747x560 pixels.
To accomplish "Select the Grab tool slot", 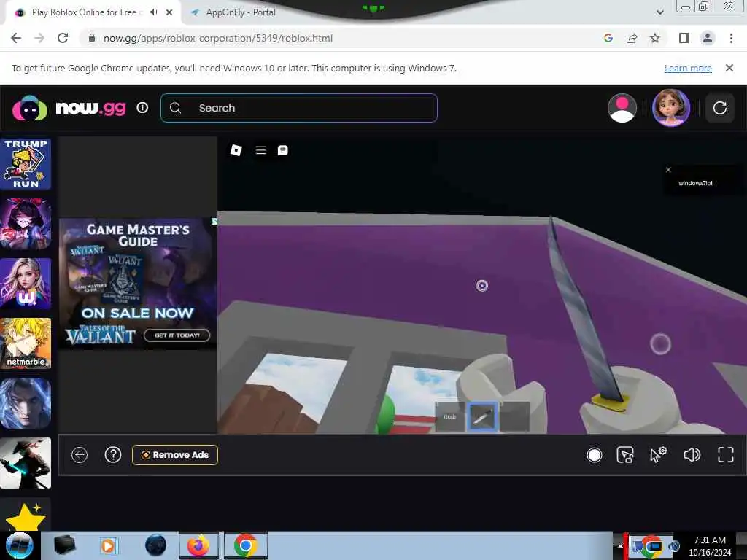I will coord(449,416).
